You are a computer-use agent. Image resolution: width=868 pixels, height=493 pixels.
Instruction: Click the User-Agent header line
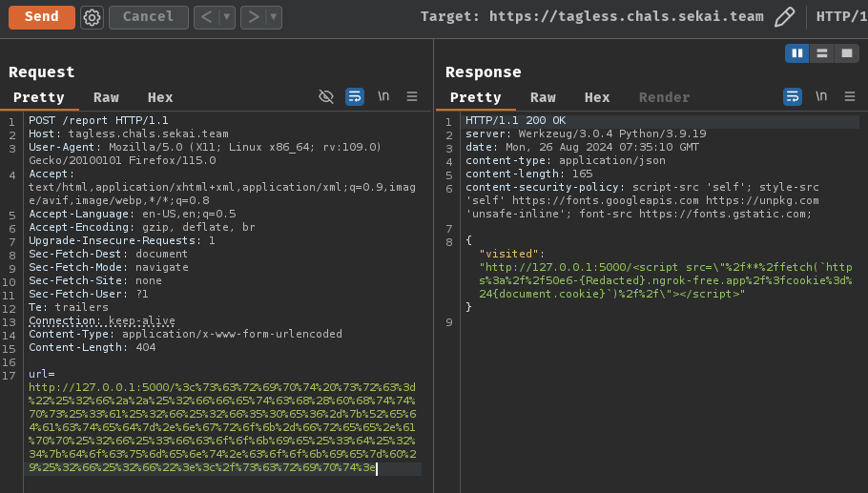click(205, 154)
